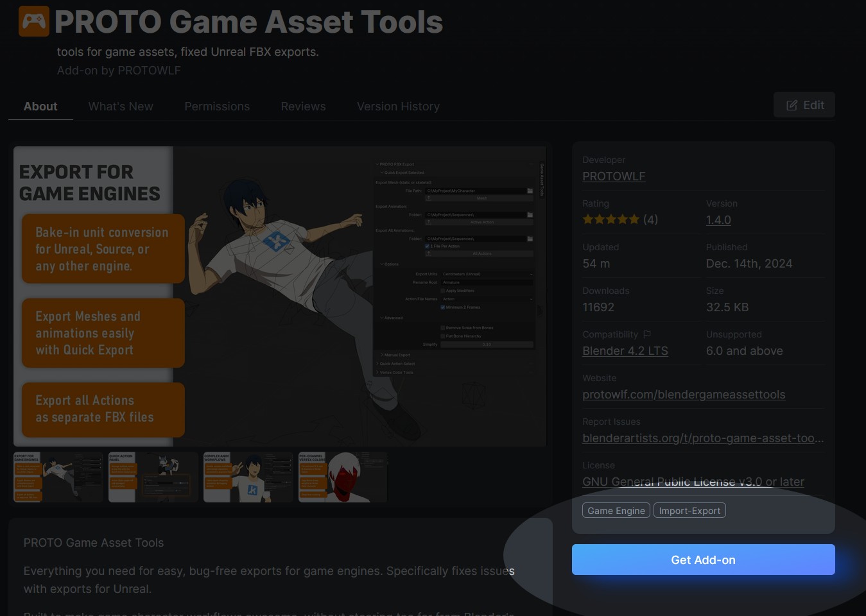Open the Permissions tab
866x616 pixels.
coord(217,107)
